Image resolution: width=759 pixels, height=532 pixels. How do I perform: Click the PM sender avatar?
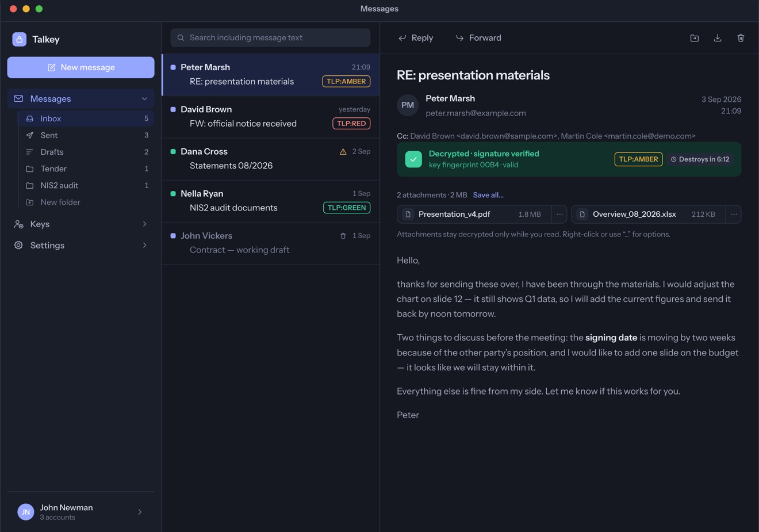pos(408,105)
